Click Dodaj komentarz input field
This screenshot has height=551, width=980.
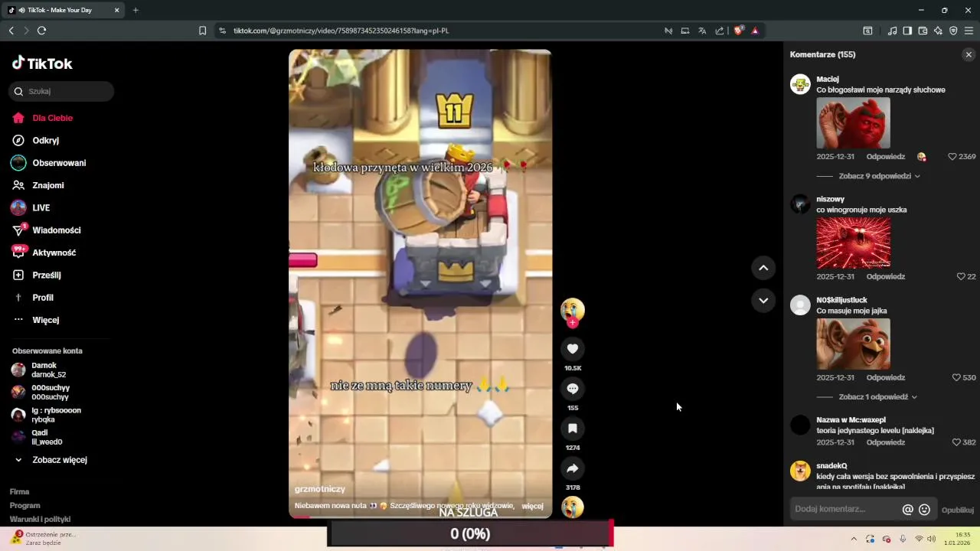click(846, 509)
